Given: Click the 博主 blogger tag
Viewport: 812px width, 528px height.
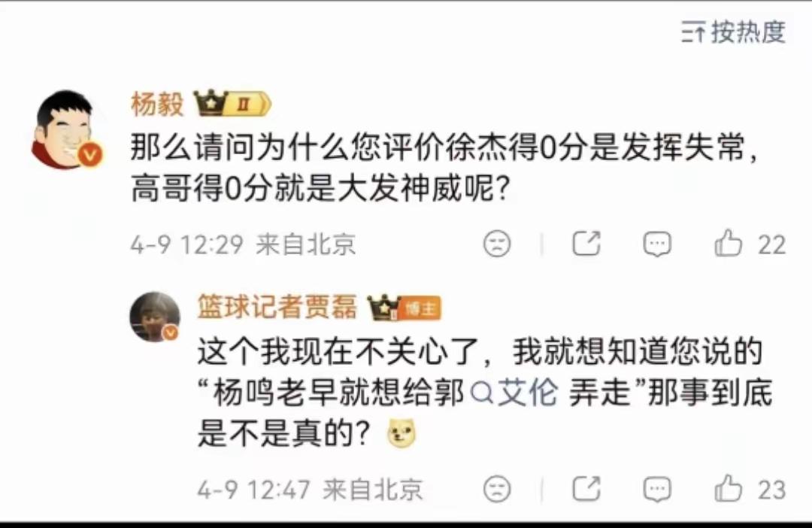Looking at the screenshot, I should click(x=421, y=309).
